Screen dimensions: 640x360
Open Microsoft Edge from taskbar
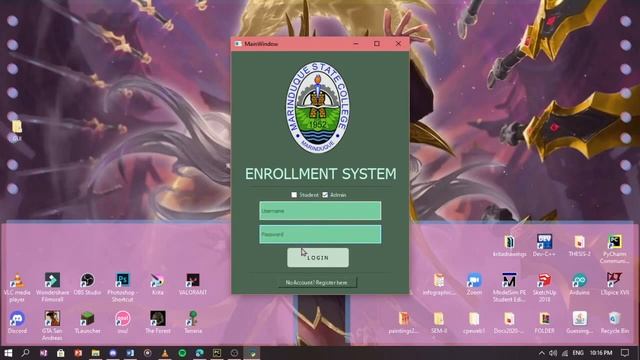tap(200, 353)
